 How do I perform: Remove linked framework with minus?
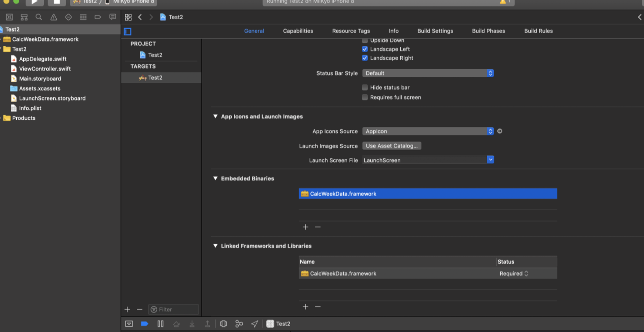318,307
